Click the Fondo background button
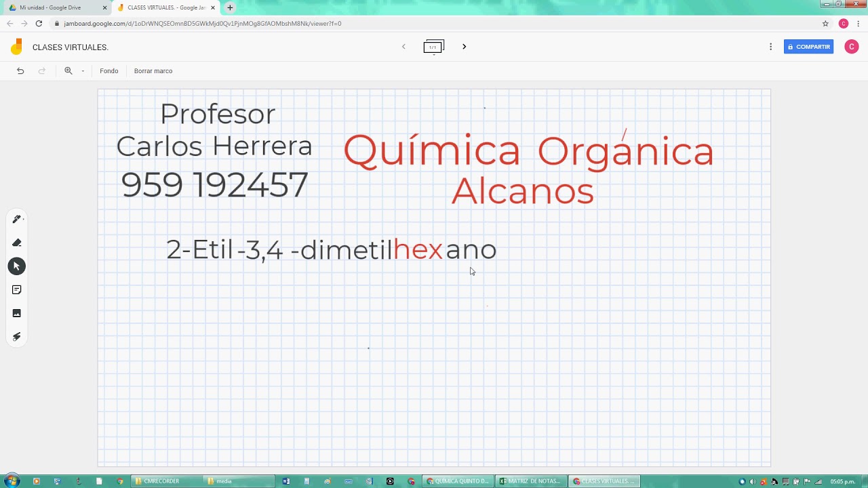 108,71
